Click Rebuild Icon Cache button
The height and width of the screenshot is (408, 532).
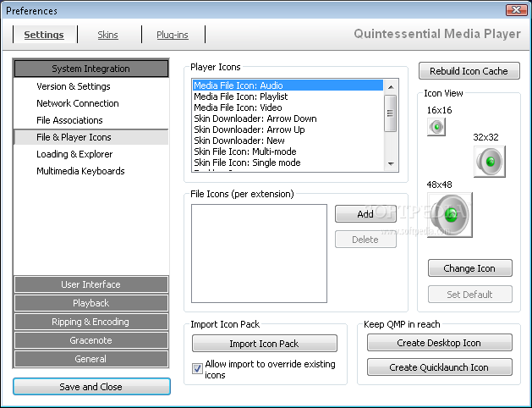point(469,71)
